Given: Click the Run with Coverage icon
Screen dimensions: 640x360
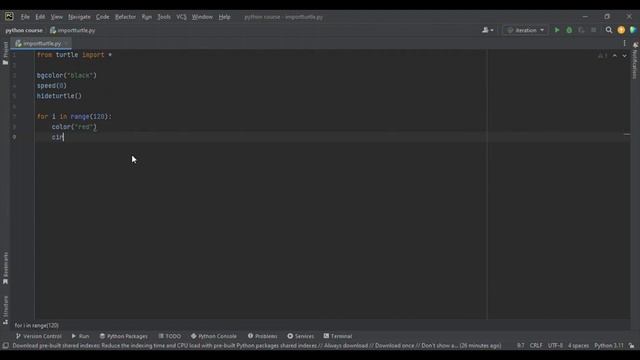Looking at the screenshot, I should pyautogui.click(x=581, y=30).
